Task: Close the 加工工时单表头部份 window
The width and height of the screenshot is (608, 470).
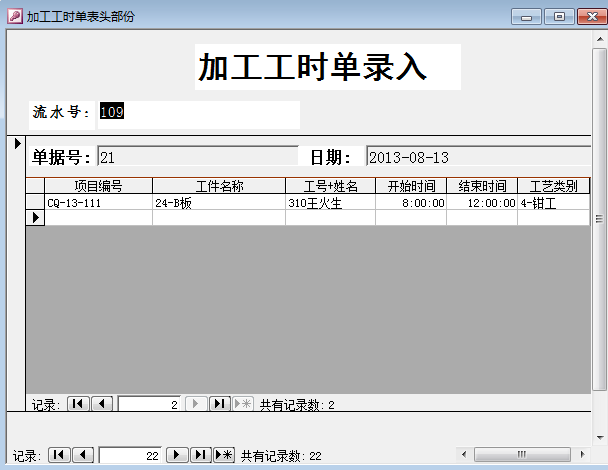Action: pyautogui.click(x=592, y=17)
